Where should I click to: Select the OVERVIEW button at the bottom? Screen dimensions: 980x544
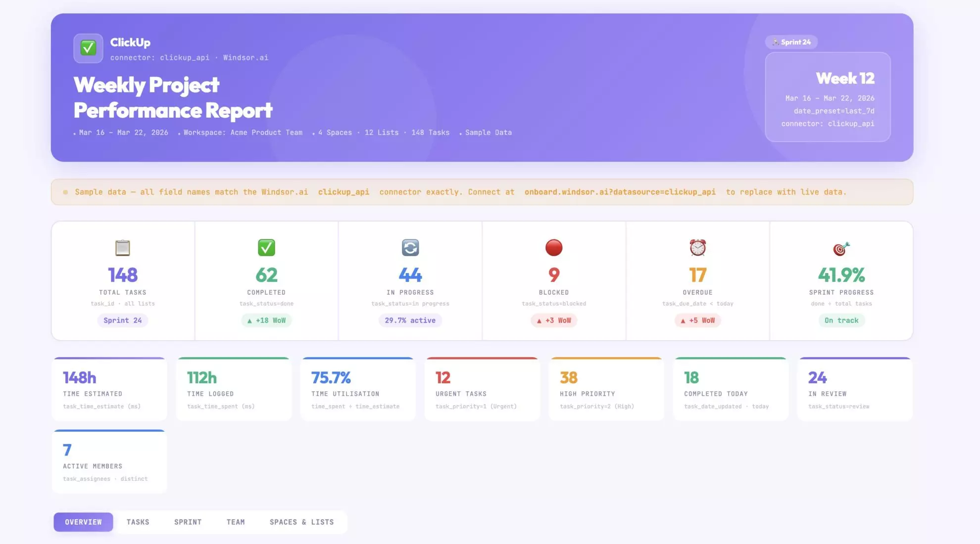(x=83, y=522)
